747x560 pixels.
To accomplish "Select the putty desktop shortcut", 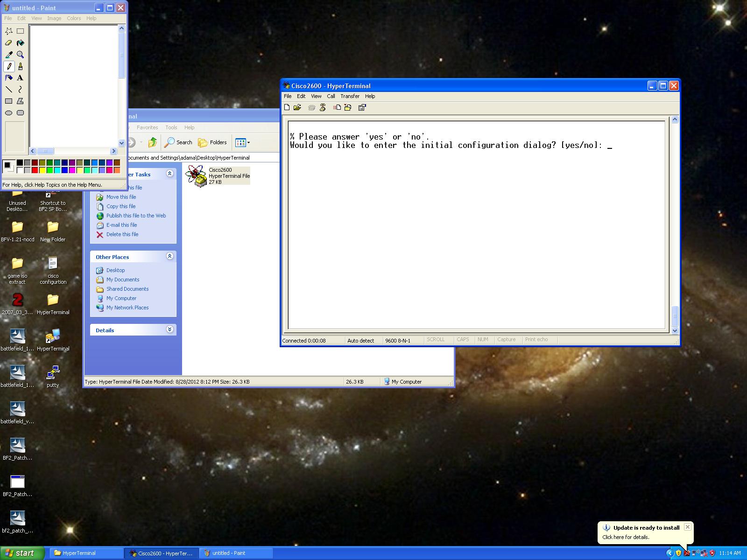I will coord(53,377).
